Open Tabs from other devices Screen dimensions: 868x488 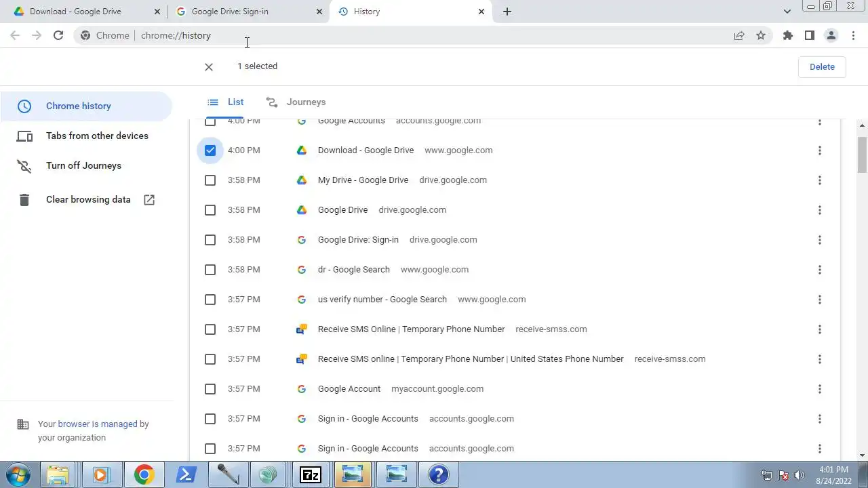86,136
